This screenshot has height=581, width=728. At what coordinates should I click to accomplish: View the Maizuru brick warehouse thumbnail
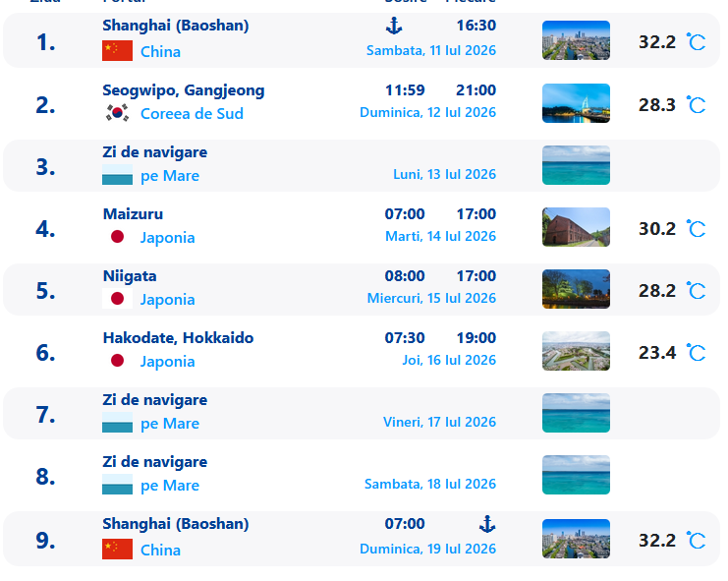coord(576,227)
